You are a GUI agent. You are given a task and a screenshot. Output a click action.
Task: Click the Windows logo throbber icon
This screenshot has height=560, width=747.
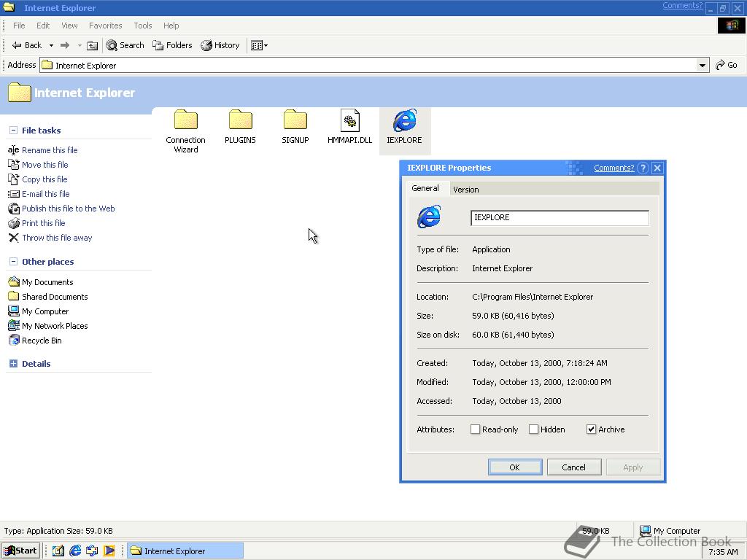coord(731,26)
